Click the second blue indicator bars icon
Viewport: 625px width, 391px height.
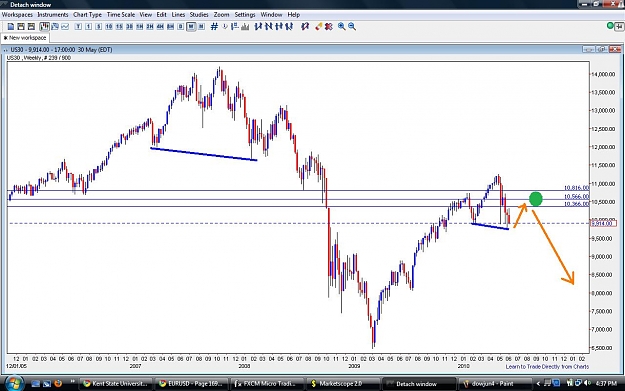[x=269, y=27]
